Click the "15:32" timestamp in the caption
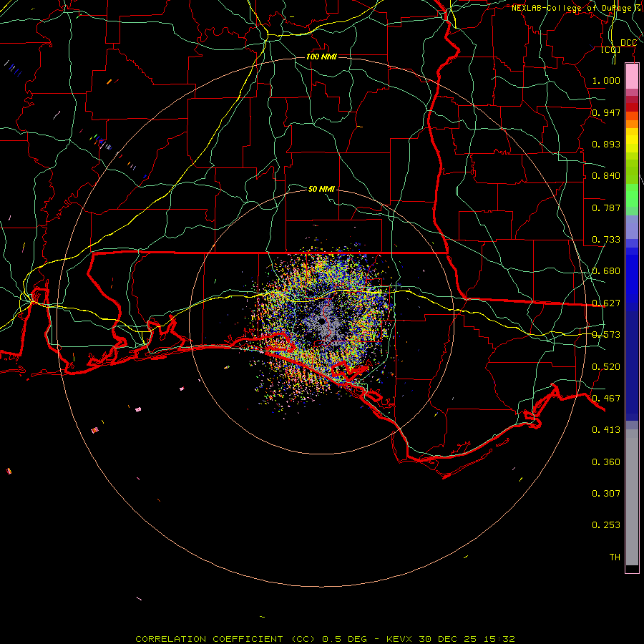The width and height of the screenshot is (644, 644). 499,639
